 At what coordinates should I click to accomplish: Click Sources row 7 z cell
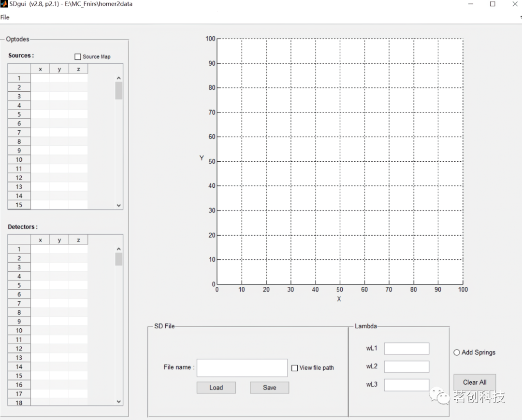[79, 132]
